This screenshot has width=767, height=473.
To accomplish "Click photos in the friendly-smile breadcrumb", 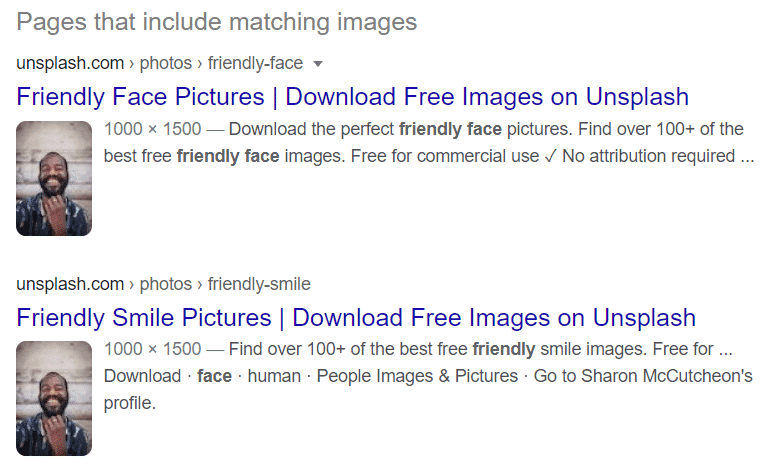I will (166, 284).
